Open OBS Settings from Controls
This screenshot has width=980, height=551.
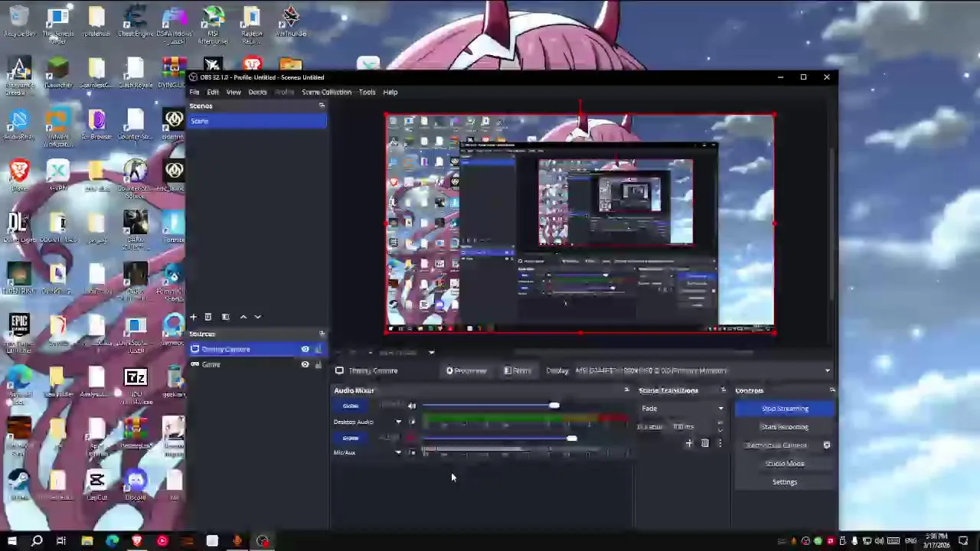(785, 482)
